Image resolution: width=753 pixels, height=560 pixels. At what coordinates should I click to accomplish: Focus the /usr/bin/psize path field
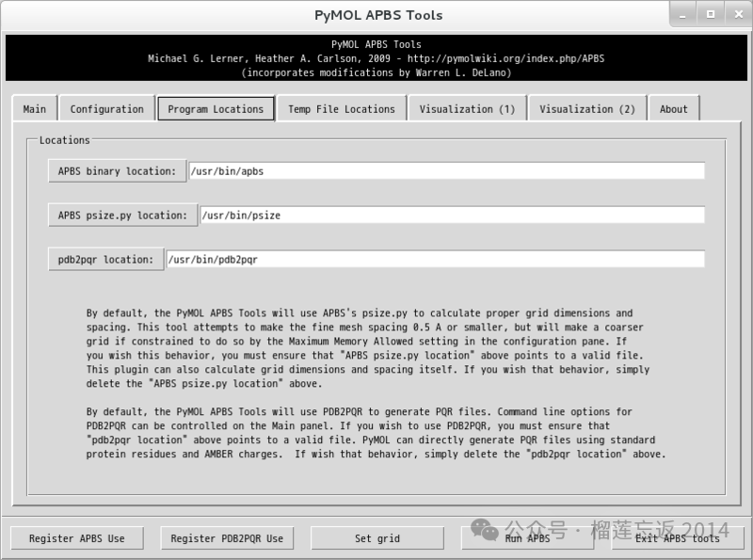(453, 216)
